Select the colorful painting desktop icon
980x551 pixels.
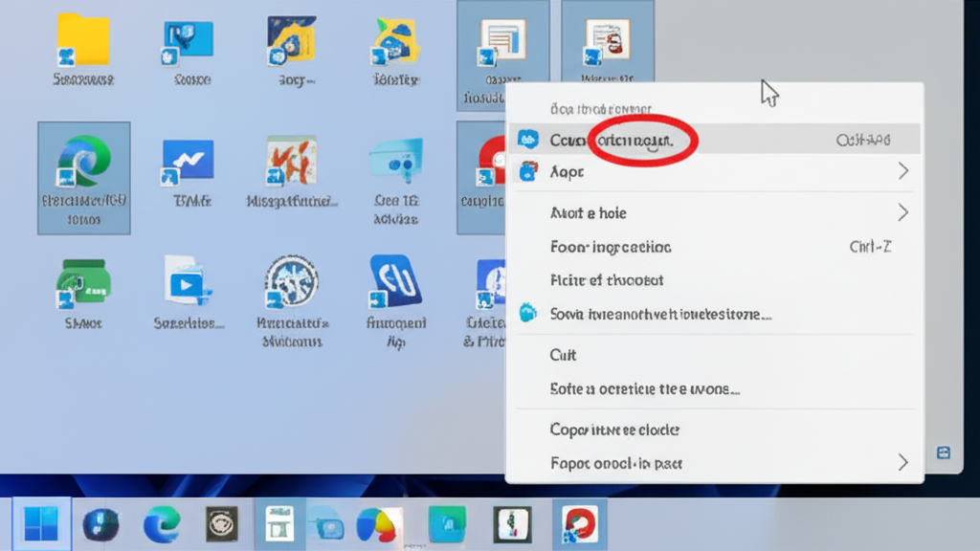(292, 161)
